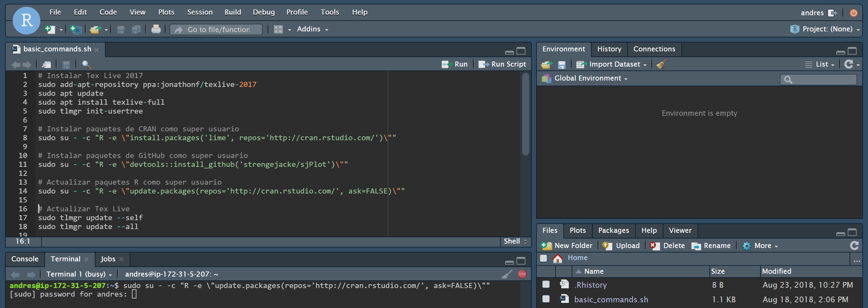The image size is (868, 308).
Task: Click the quit session power icon
Action: [x=853, y=13]
